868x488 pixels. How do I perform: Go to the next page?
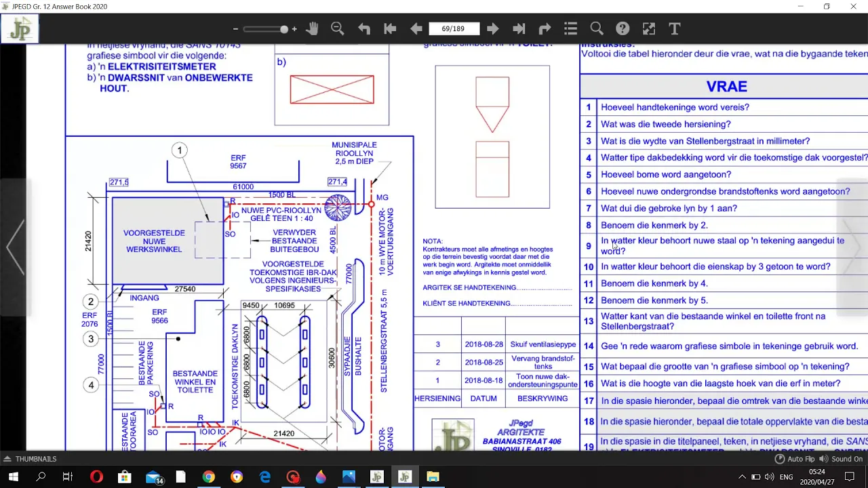click(493, 28)
